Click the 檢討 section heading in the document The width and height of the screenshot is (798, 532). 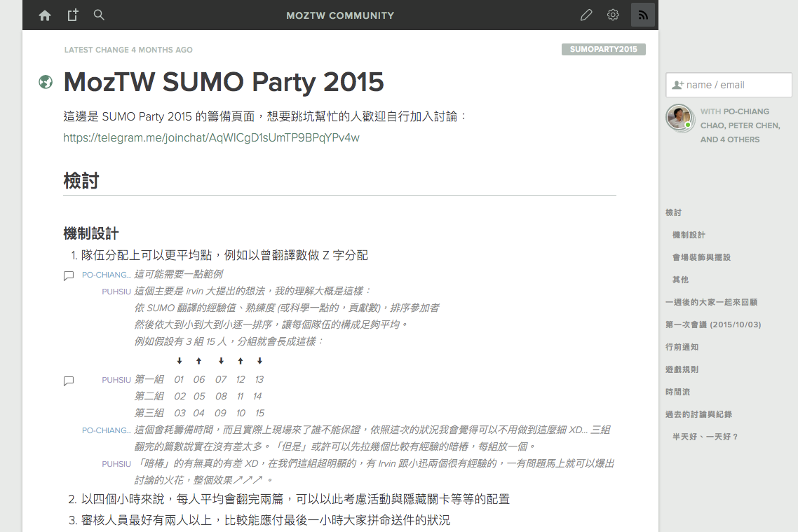[x=81, y=181]
